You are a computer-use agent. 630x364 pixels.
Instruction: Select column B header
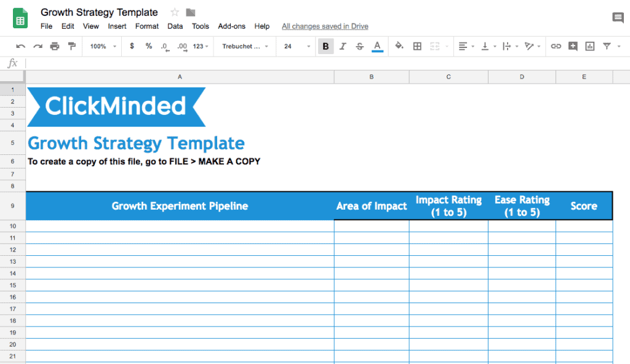(x=371, y=77)
